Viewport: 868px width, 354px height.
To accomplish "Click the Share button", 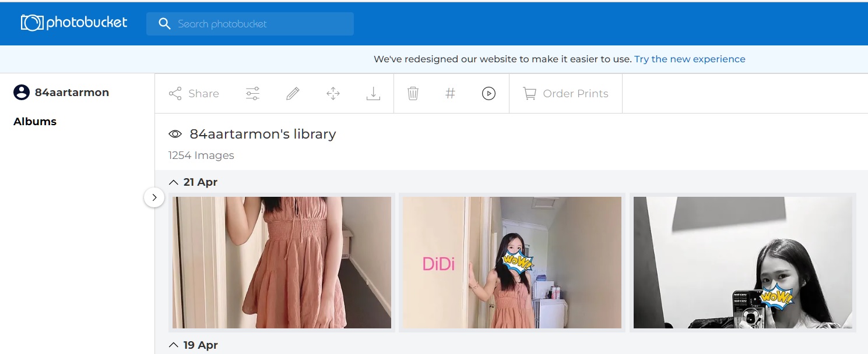I will (194, 94).
